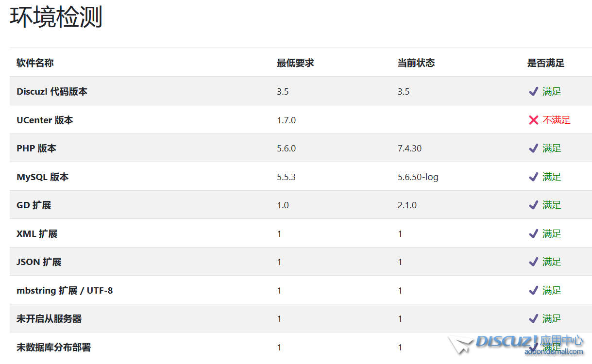The image size is (592, 364).
Task: Click the checkmark icon for mbstring 扩展
Action: [533, 290]
